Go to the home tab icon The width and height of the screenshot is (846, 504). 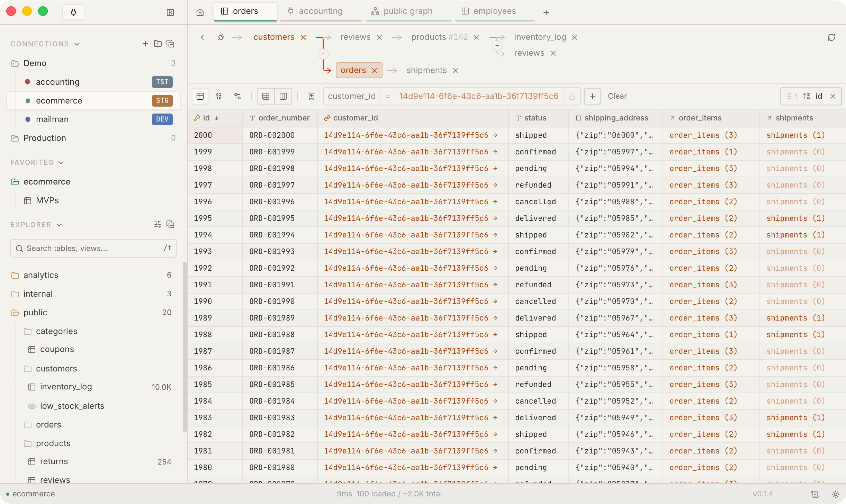click(200, 12)
